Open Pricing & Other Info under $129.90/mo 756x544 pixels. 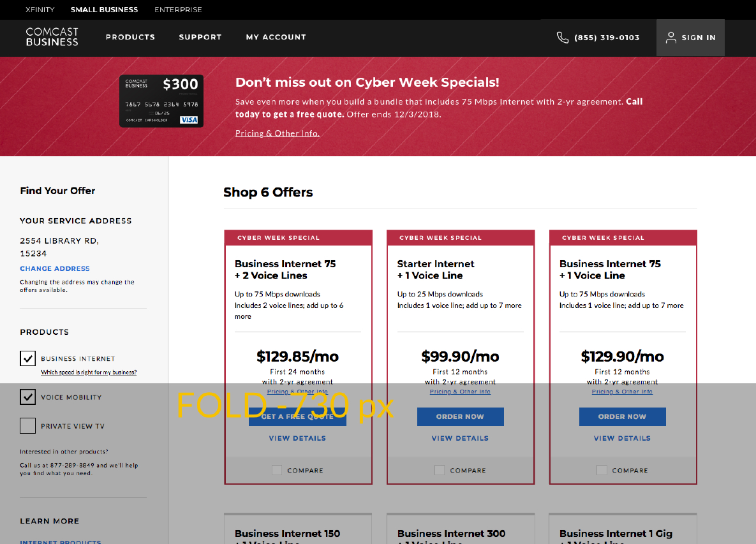click(x=622, y=392)
